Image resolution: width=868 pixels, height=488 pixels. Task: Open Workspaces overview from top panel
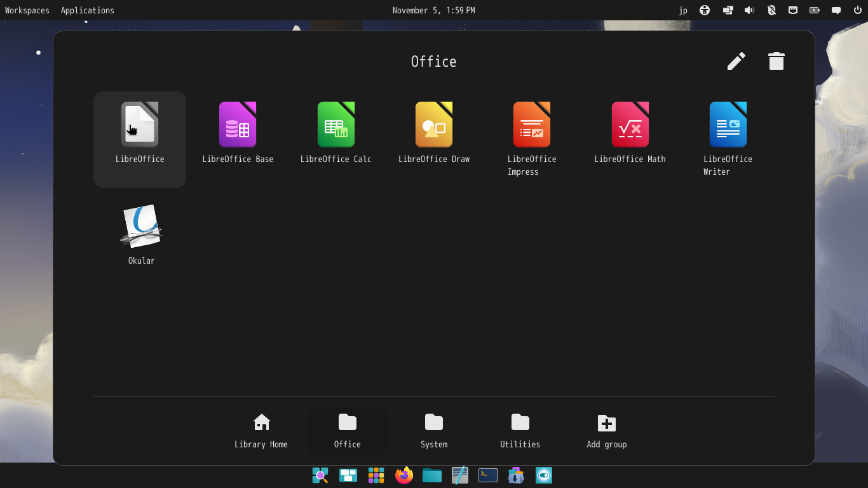pos(27,10)
